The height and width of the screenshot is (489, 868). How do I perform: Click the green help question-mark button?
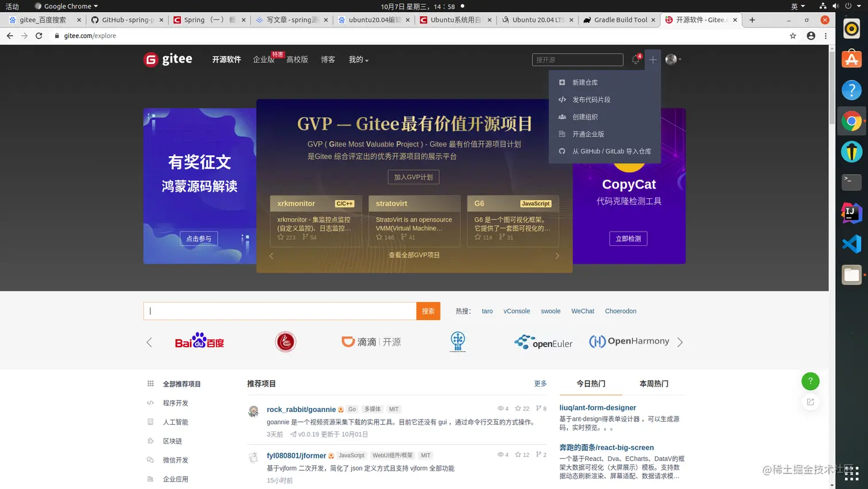[x=810, y=381]
